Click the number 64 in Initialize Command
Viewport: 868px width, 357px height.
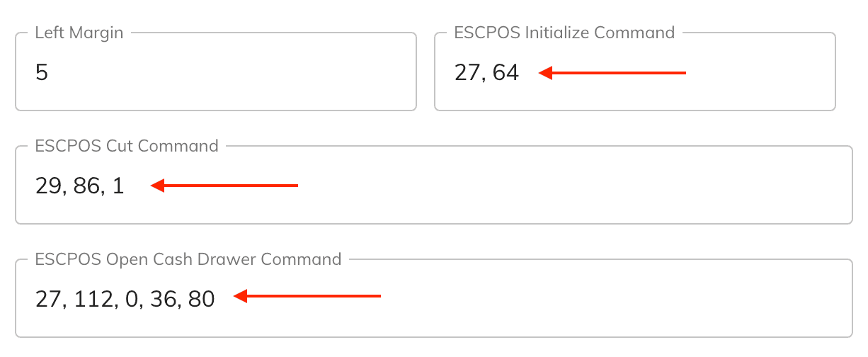coord(506,72)
